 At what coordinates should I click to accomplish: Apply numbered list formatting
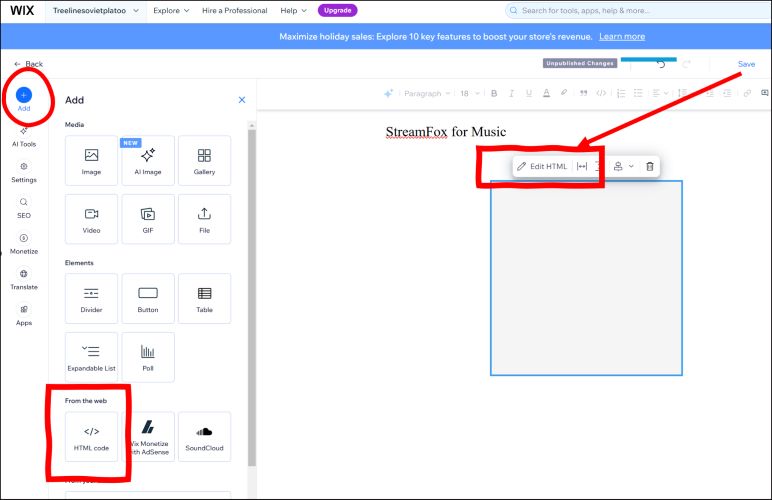point(621,93)
